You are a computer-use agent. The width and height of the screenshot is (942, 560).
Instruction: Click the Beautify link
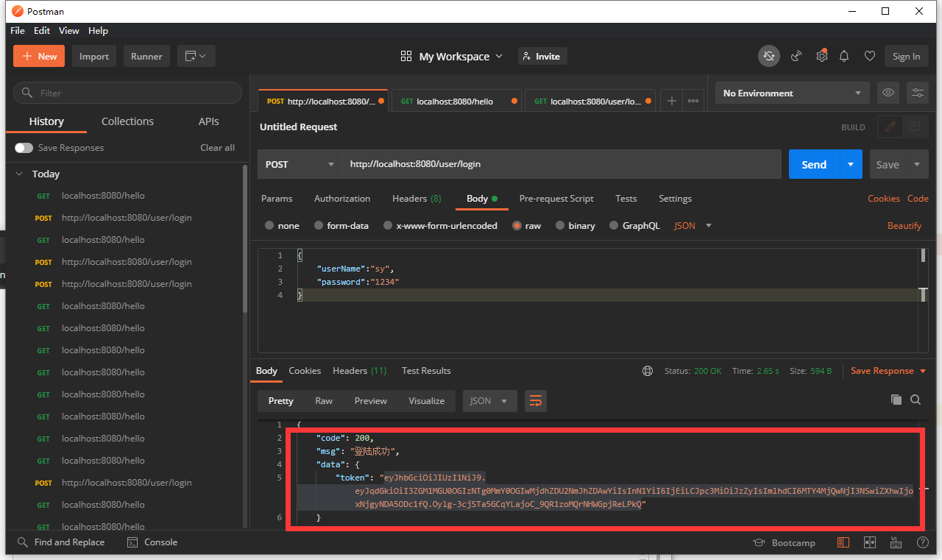pos(904,226)
